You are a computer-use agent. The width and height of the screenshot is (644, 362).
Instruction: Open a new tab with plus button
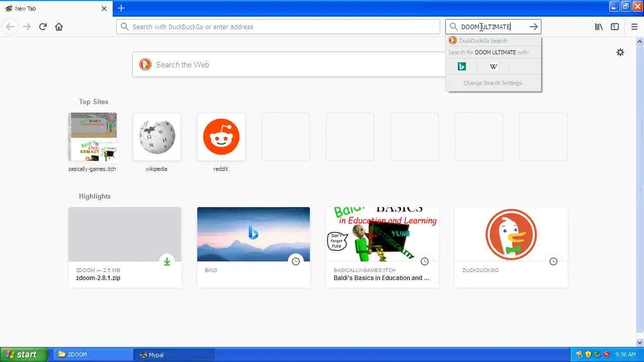[x=121, y=8]
